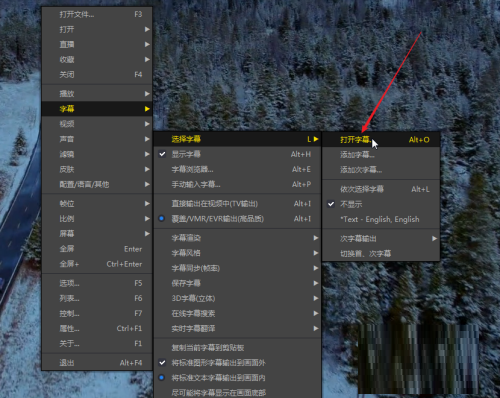
Task: Select 关闭 (F4) menu entry
Action: pos(97,74)
